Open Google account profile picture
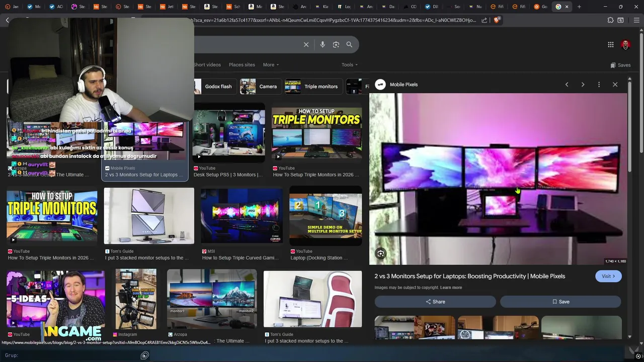Viewport: 644px width, 362px height. 625,45
